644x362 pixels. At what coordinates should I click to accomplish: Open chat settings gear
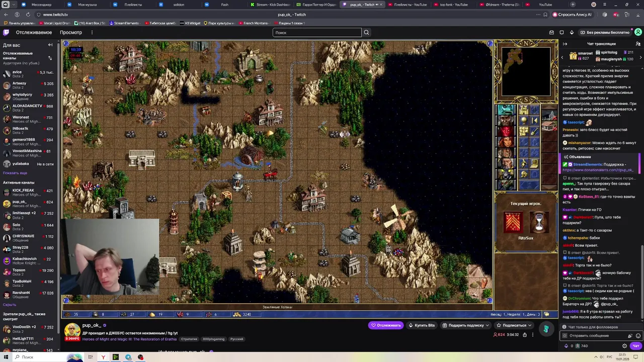point(625,346)
